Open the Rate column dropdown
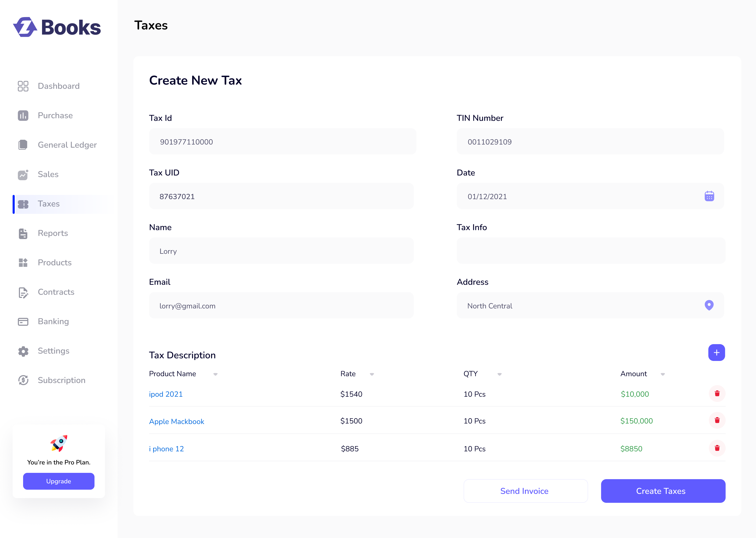Screen dimensions: 756x538 [372, 374]
